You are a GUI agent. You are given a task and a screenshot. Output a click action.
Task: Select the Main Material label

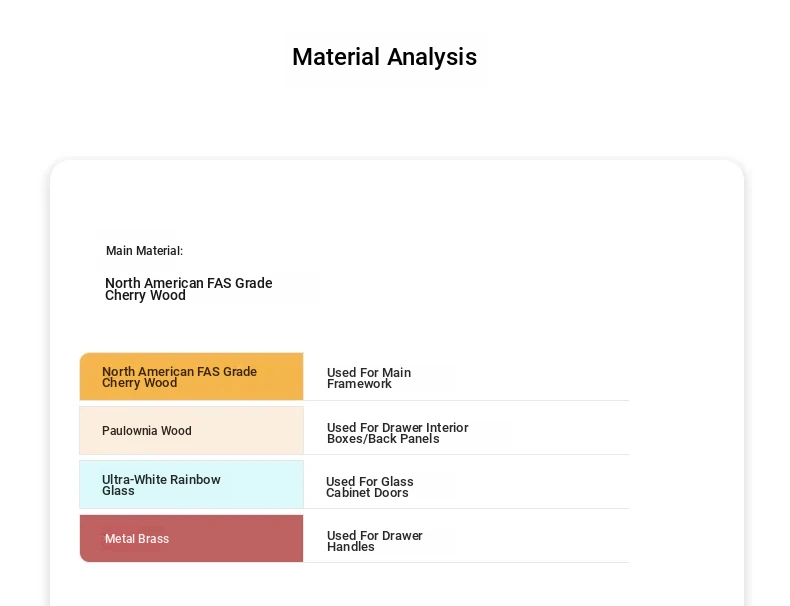tap(145, 250)
